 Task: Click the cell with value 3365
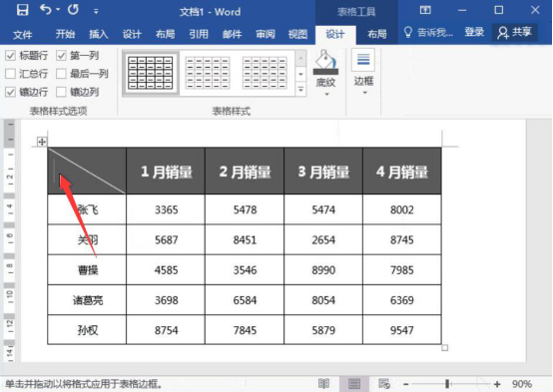[x=166, y=209]
